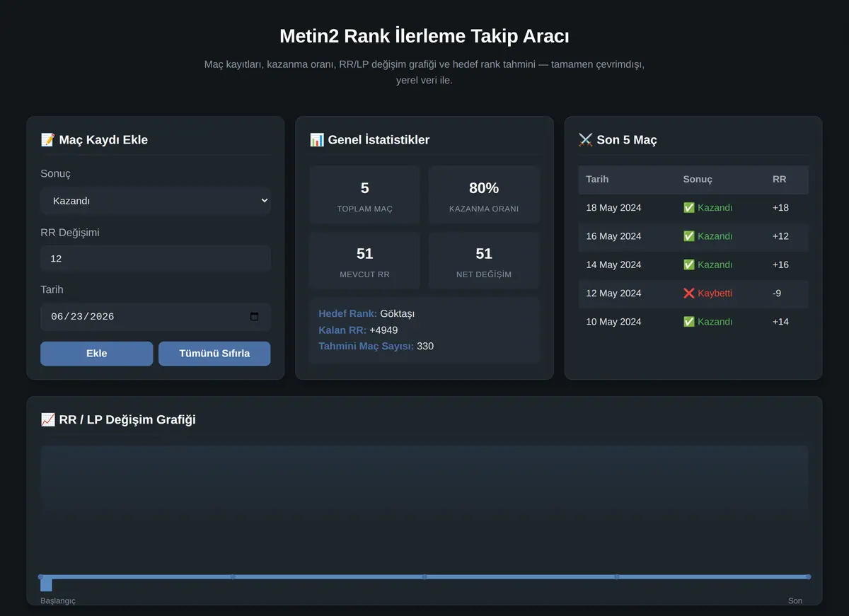This screenshot has height=616, width=849.
Task: Click the RR column header in match table
Action: tap(779, 180)
